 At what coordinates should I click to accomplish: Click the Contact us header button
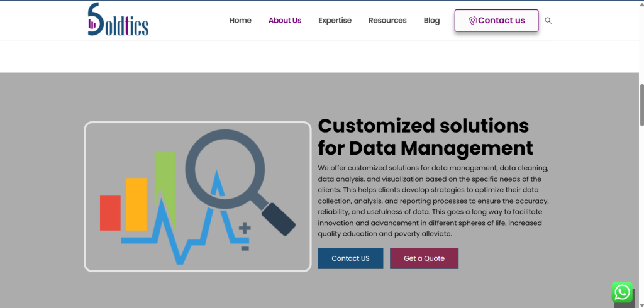point(496,21)
